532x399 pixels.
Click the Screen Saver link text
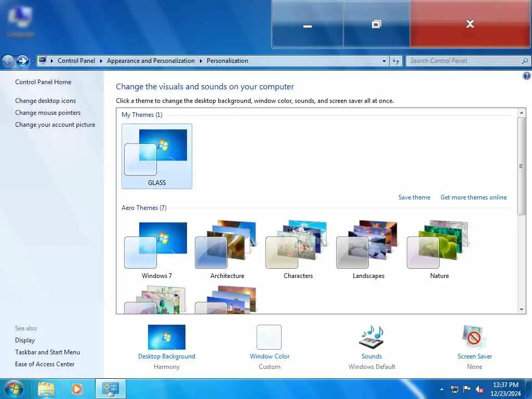click(x=474, y=356)
